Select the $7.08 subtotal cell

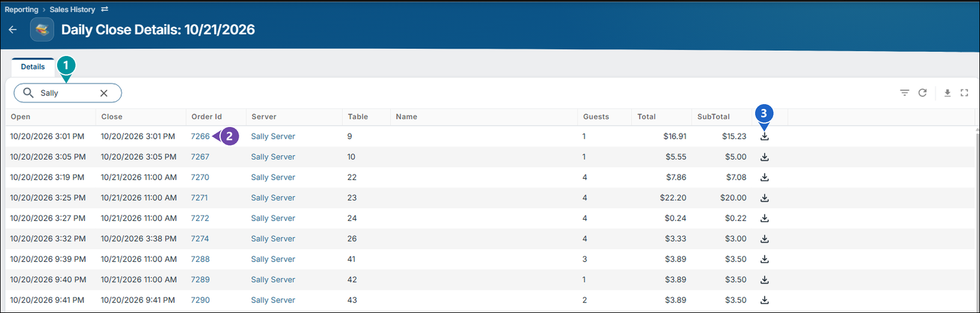coord(736,178)
